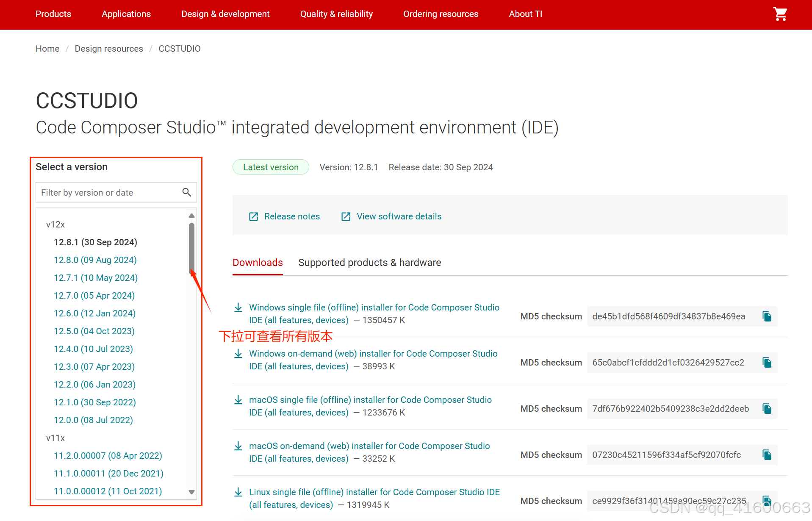The image size is (812, 521).
Task: Click download arrow for macOS on-demand installer
Action: (x=238, y=446)
